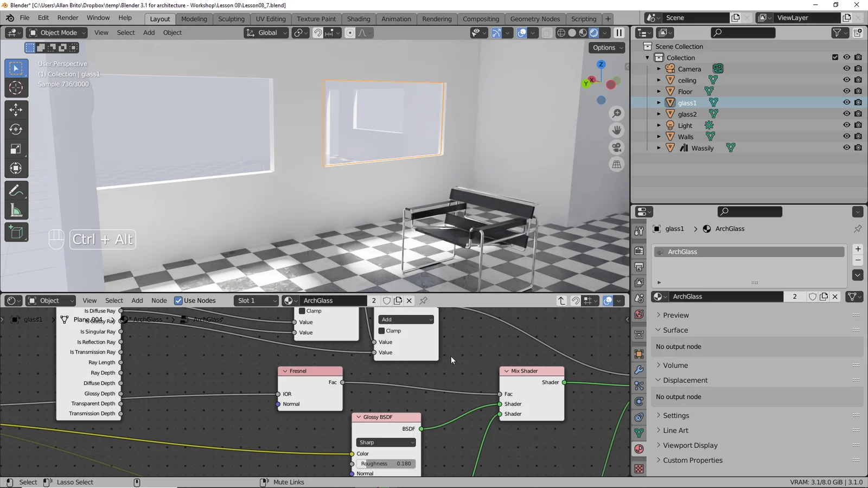Hide the Floor object in the viewport
The width and height of the screenshot is (868, 488).
pyautogui.click(x=846, y=91)
